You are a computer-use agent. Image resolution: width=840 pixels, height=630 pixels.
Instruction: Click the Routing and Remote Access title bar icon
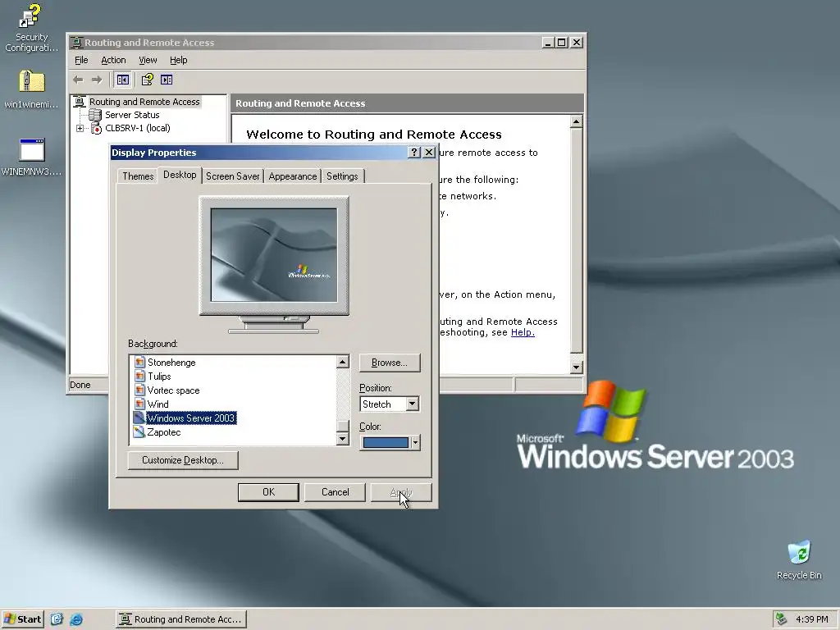[x=76, y=43]
